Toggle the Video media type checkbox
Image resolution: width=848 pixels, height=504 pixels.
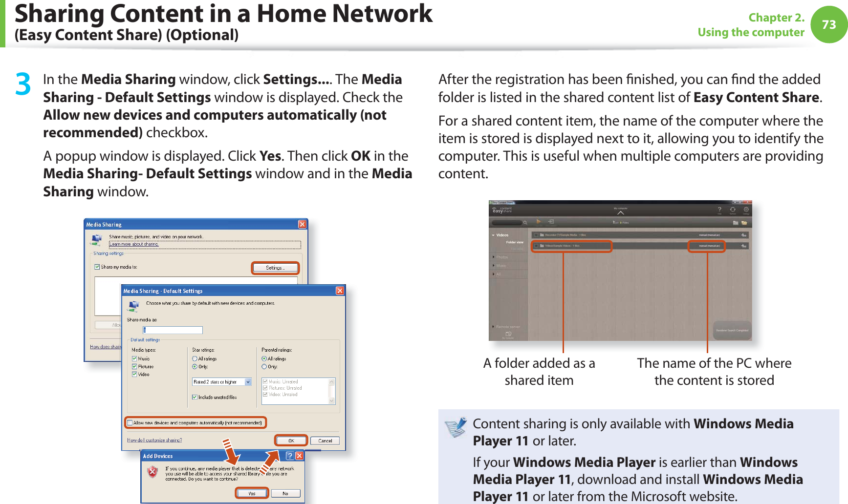click(134, 374)
